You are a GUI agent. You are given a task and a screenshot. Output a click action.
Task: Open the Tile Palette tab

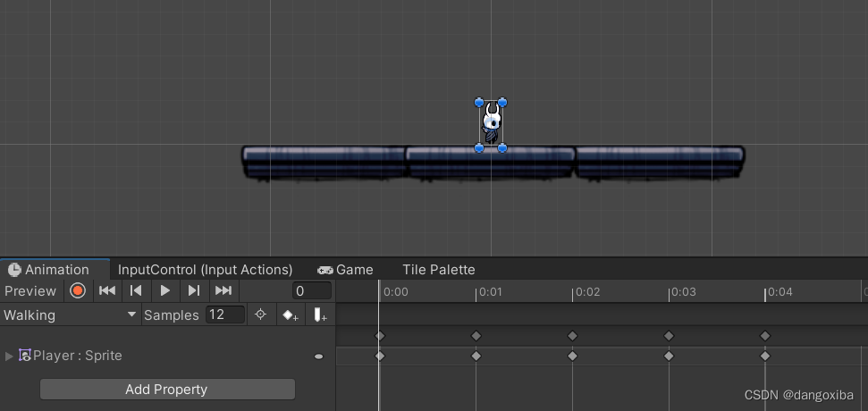pos(438,270)
